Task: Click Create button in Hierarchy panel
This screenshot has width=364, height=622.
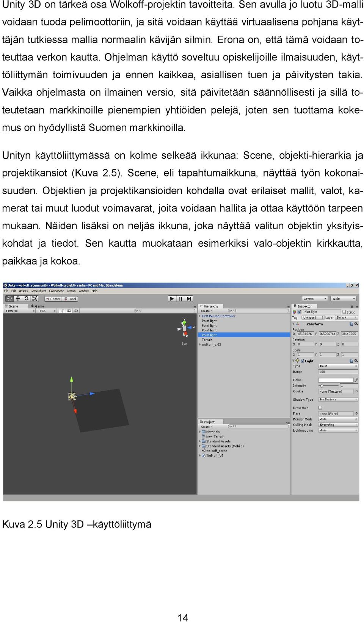Action: pos(206,311)
